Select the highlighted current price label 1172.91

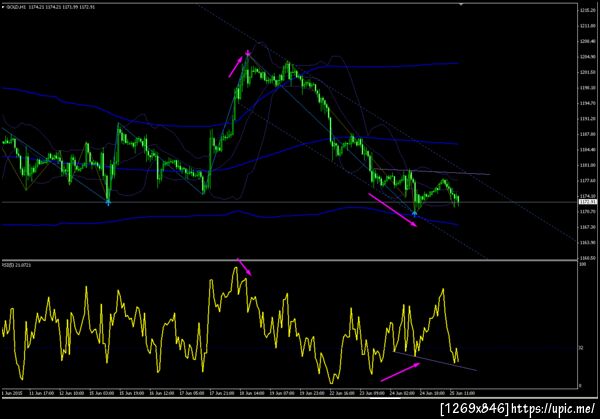587,202
